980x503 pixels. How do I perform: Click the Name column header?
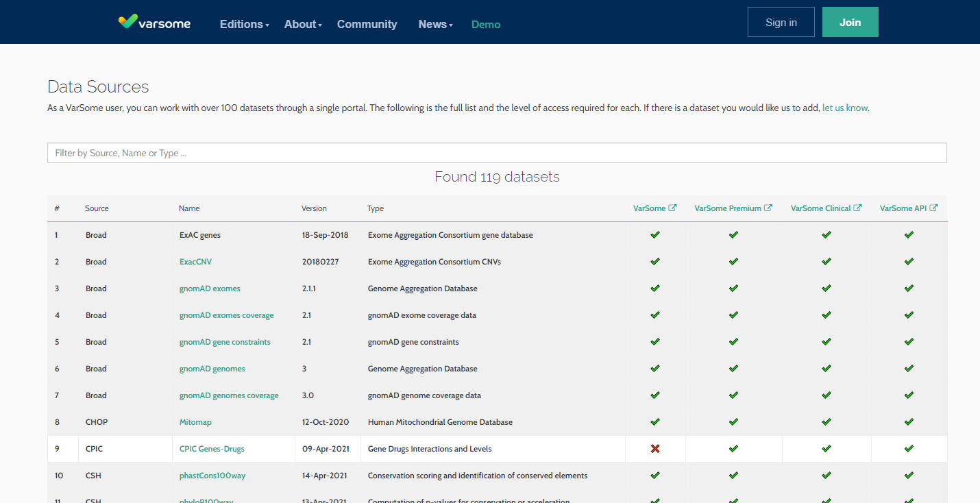(x=189, y=208)
